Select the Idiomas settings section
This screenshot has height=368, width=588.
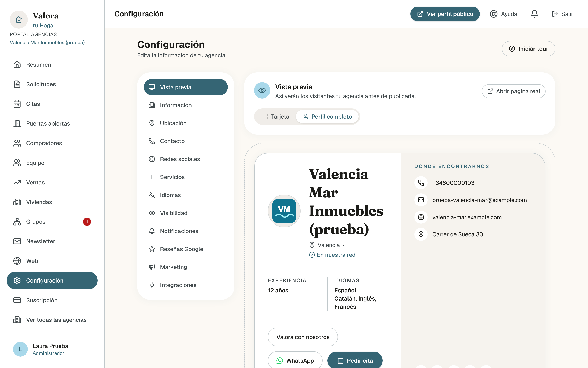(x=186, y=195)
